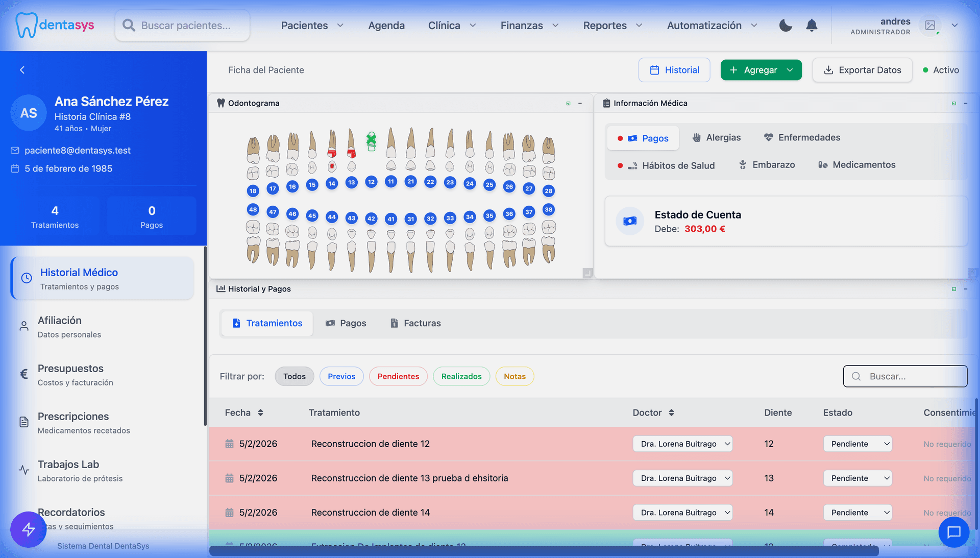Click the tooth 48 marker
This screenshot has height=558, width=980.
tap(253, 209)
